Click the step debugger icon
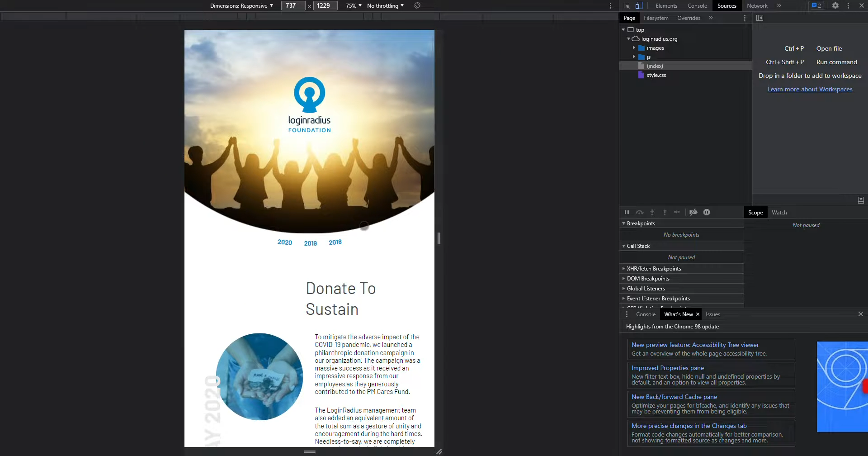Screen dimensions: 868x456 coord(677,213)
